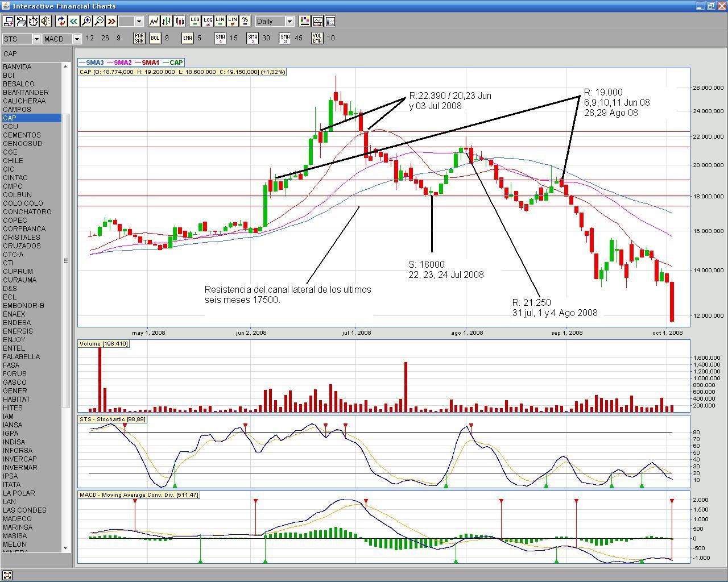Image resolution: width=728 pixels, height=582 pixels.
Task: Select LAN in the stock list
Action: tap(31, 502)
